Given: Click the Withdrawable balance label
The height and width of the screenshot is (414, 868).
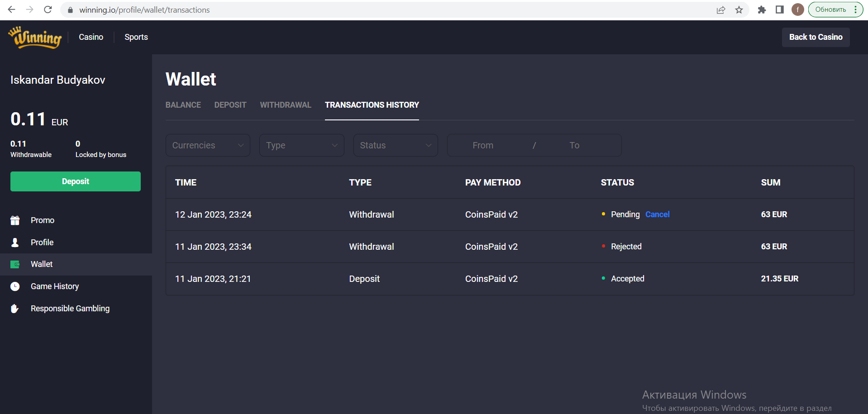Looking at the screenshot, I should pos(31,155).
